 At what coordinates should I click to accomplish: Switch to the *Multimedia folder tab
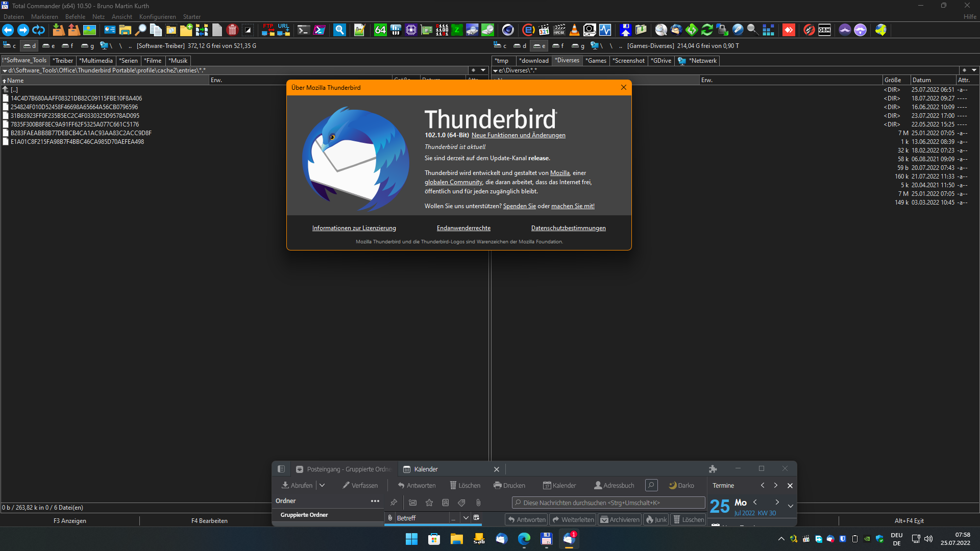tap(96, 61)
